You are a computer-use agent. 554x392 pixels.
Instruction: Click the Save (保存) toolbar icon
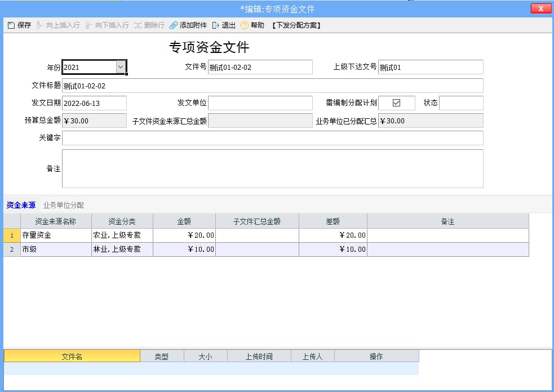coord(11,25)
